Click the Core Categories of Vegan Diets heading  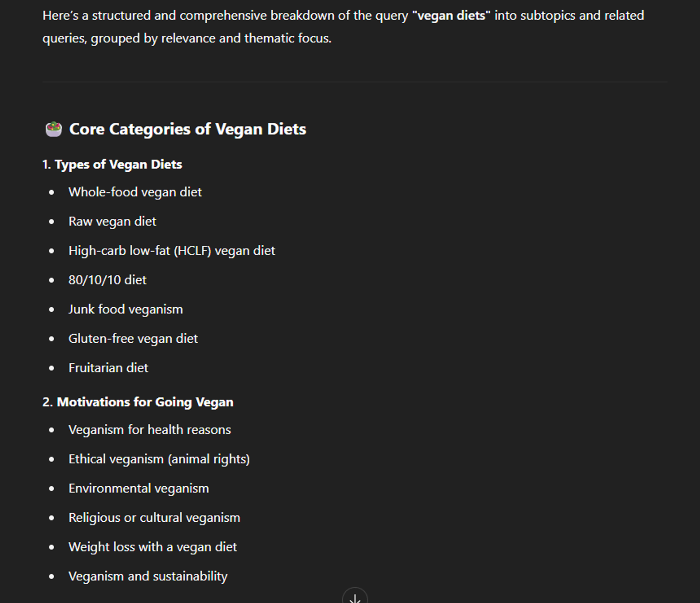point(188,129)
